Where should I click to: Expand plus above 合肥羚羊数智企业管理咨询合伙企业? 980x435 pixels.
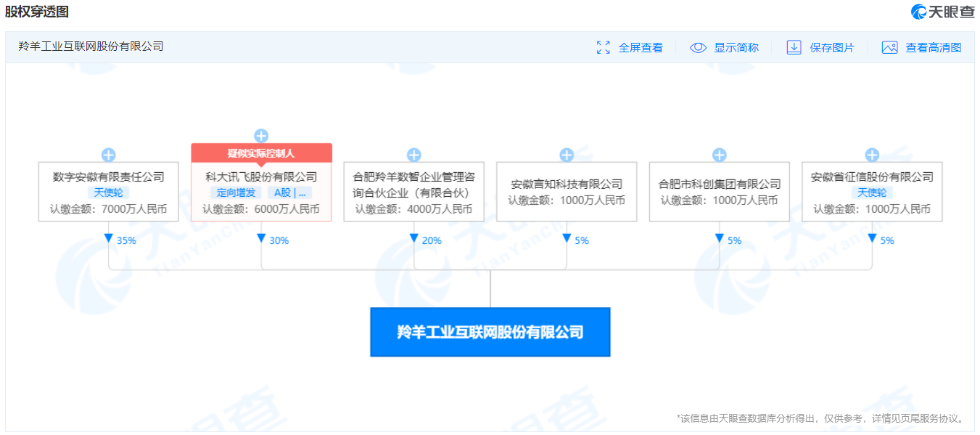click(x=413, y=155)
